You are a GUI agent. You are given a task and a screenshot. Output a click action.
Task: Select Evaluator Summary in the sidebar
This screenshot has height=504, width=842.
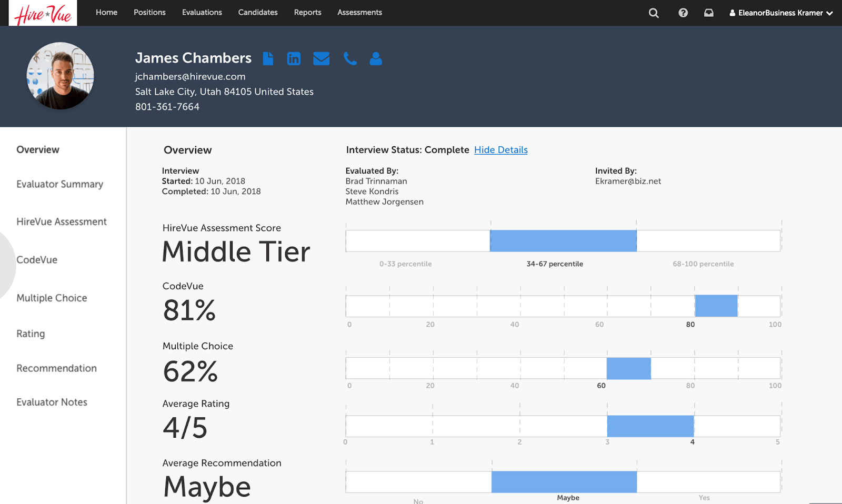tap(60, 184)
